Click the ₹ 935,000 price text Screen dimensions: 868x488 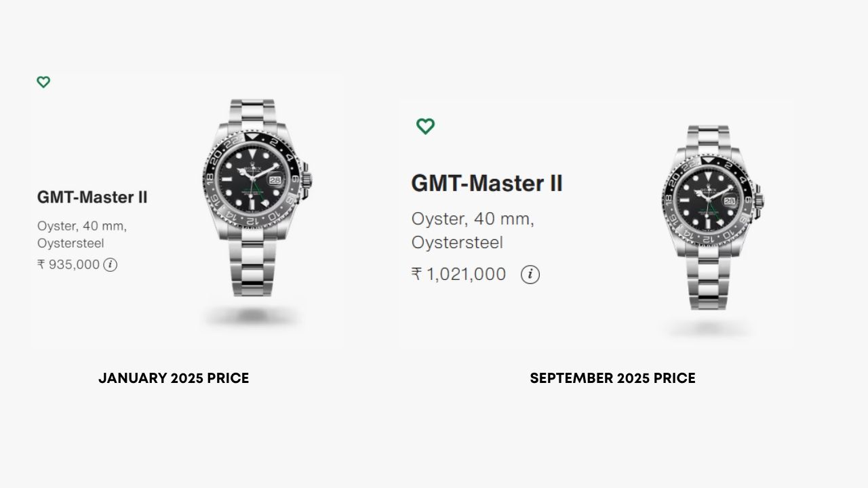point(68,264)
